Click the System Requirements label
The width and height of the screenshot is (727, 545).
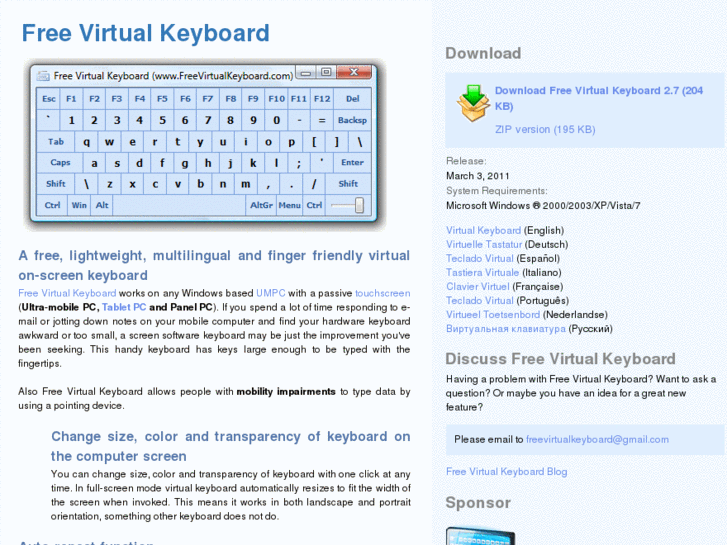(497, 191)
